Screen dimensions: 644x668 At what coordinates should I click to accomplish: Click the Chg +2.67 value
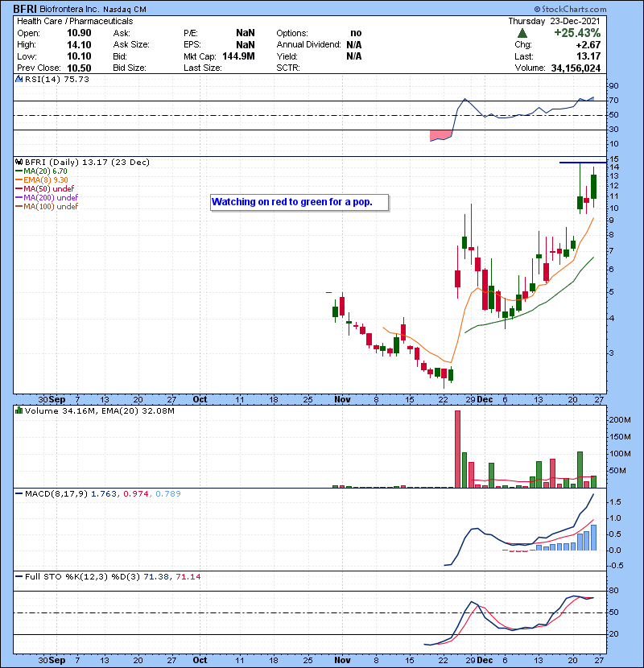click(x=588, y=45)
